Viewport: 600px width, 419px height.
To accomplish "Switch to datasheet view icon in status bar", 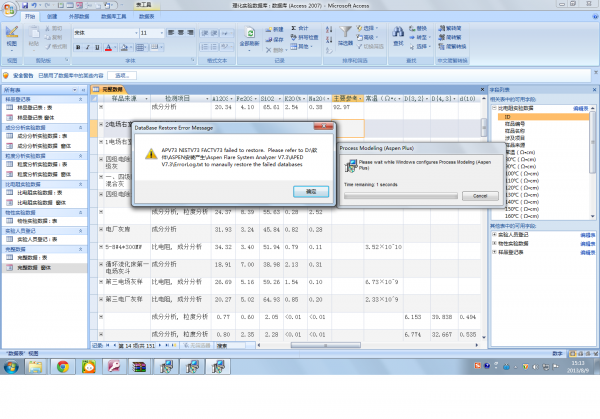I will point(572,354).
